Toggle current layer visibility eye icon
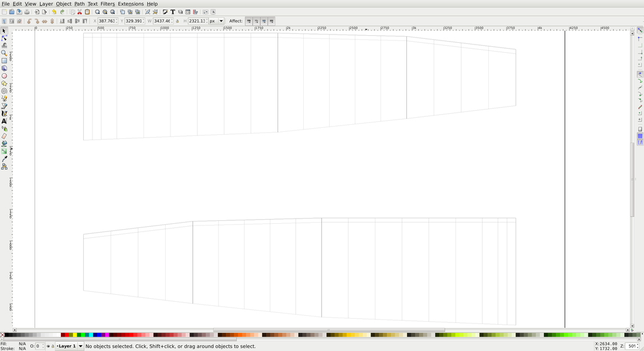 pos(48,346)
